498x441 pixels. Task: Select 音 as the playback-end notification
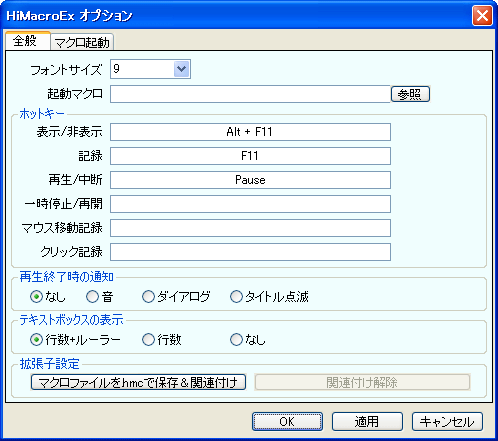pyautogui.click(x=92, y=296)
